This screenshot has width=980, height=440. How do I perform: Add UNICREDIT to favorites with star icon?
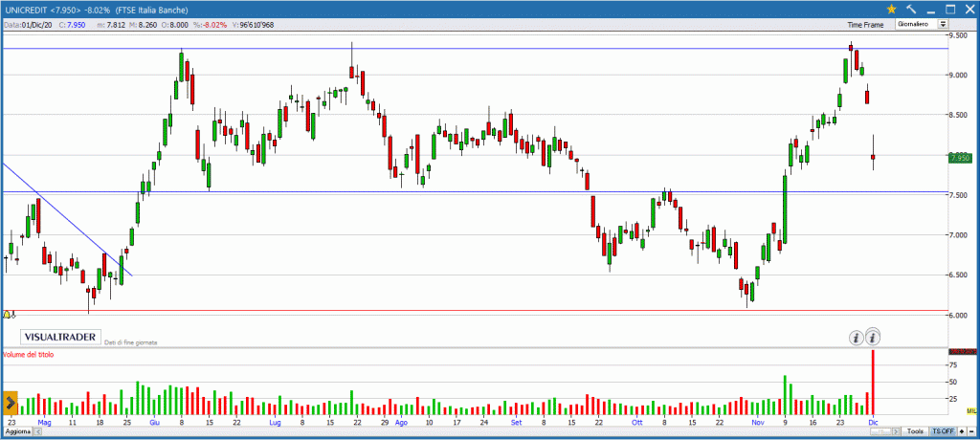892,9
